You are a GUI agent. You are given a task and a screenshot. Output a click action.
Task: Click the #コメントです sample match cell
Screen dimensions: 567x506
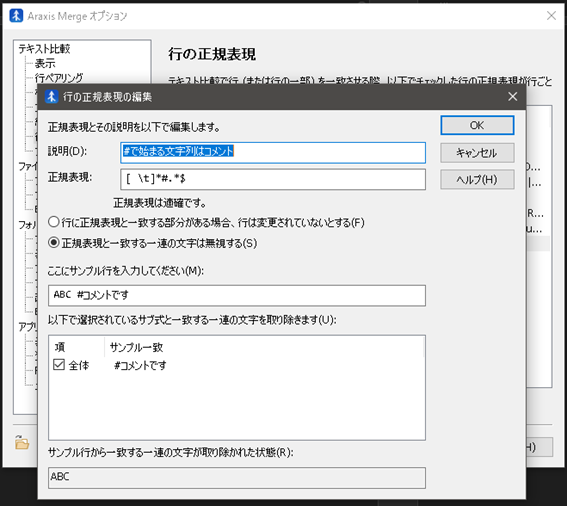[x=140, y=365]
